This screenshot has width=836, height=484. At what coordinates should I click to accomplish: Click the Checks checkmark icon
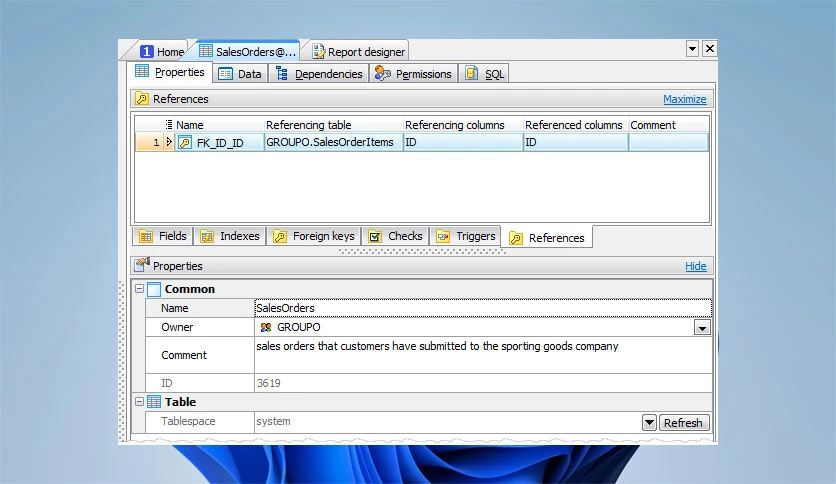coord(375,236)
